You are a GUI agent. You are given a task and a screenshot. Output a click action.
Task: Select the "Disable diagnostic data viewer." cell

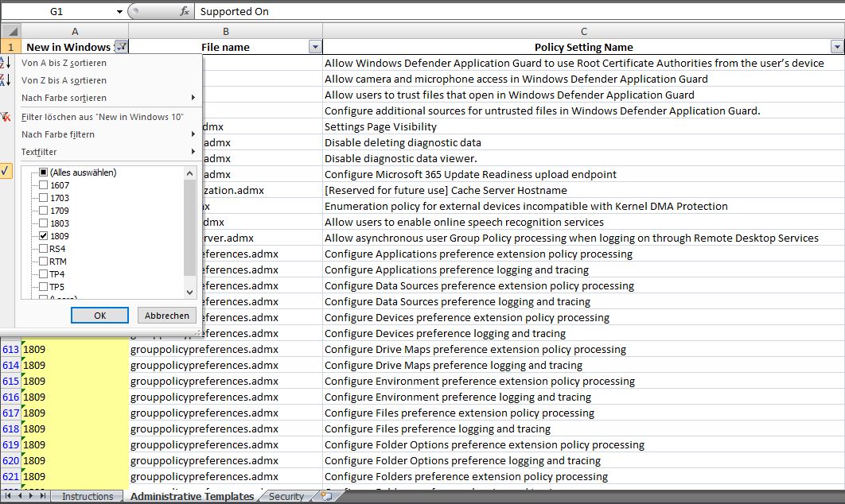coord(584,158)
